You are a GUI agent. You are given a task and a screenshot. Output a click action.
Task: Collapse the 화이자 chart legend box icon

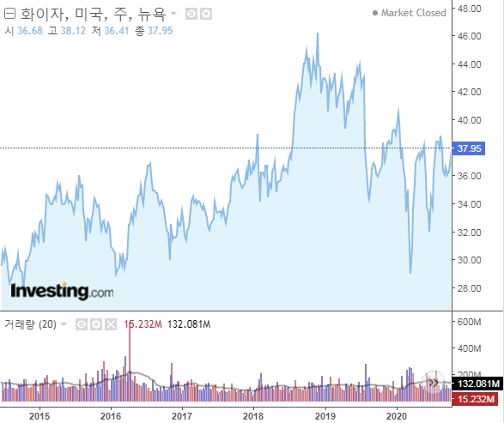coord(9,14)
